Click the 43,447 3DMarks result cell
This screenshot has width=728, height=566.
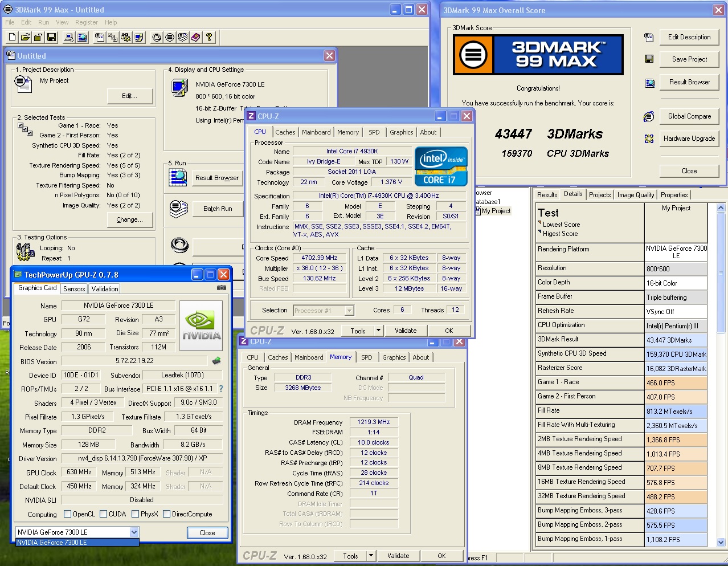676,340
